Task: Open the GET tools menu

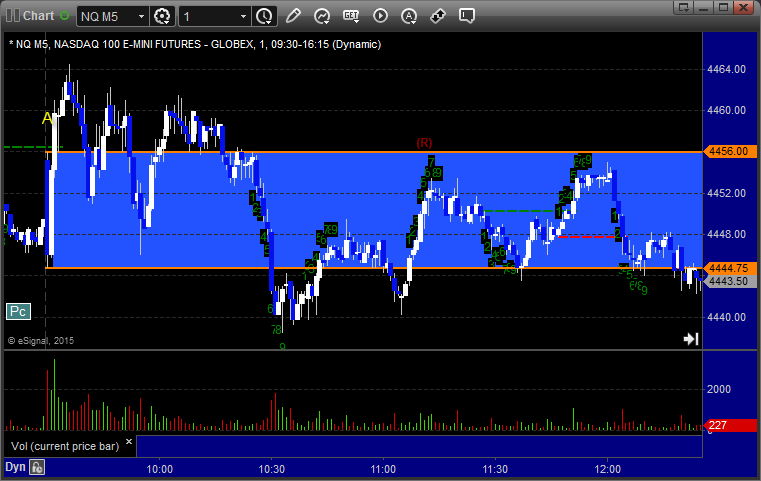Action: 351,16
